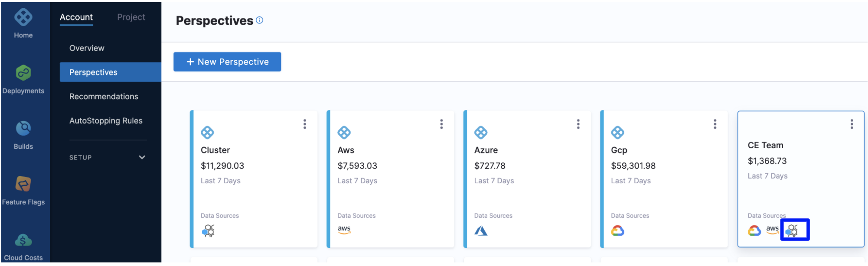Screen dimensions: 868x266
Task: Open the Deployments module icon
Action: 23,73
